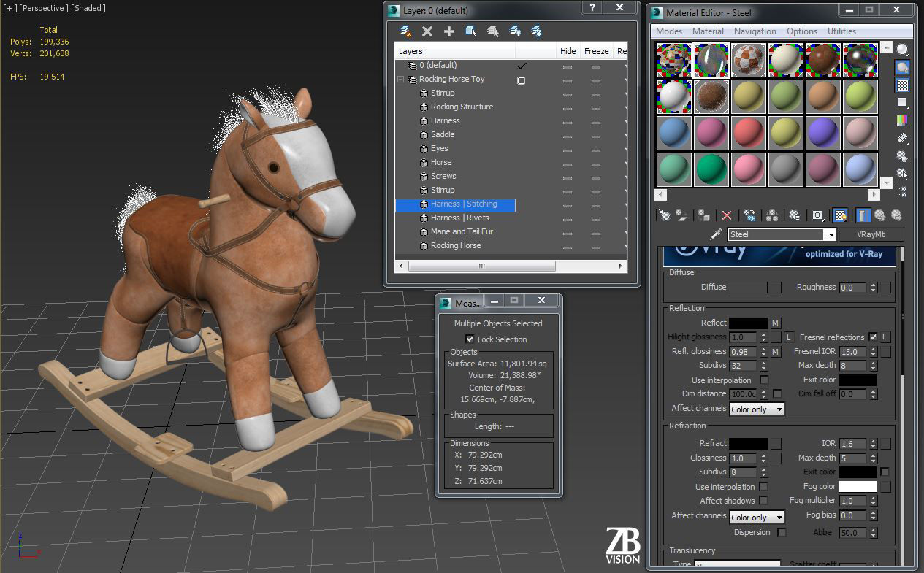Viewport: 924px width, 573px height.
Task: Click Select Highlighted Objects cube icon
Action: 471,31
